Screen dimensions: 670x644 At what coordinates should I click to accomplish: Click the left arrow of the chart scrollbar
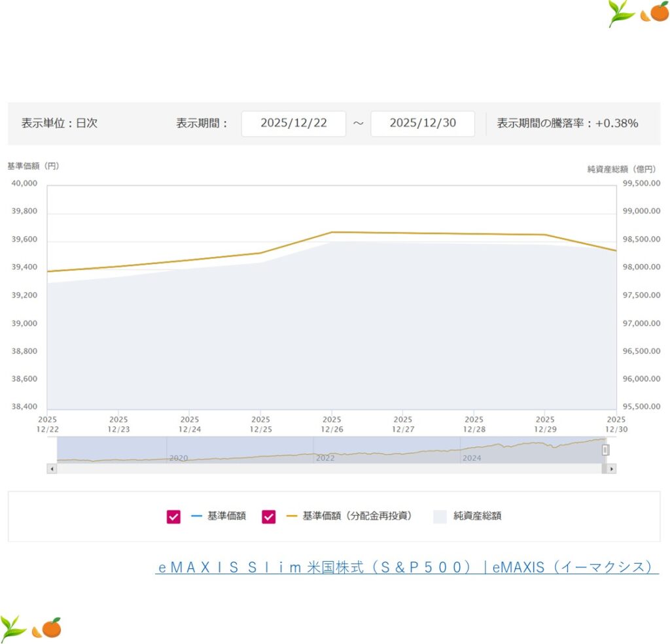pos(51,469)
